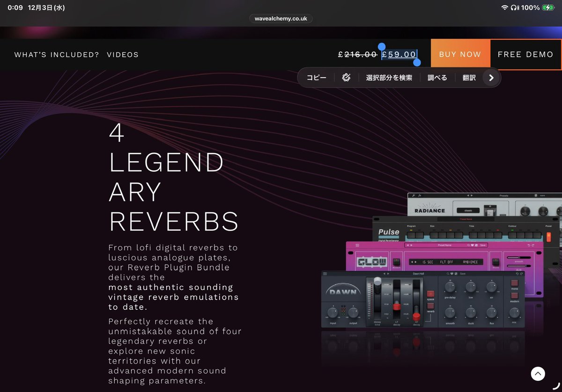This screenshot has width=562, height=392.
Task: Click the Glow 15 SEC display readout
Action: [428, 262]
